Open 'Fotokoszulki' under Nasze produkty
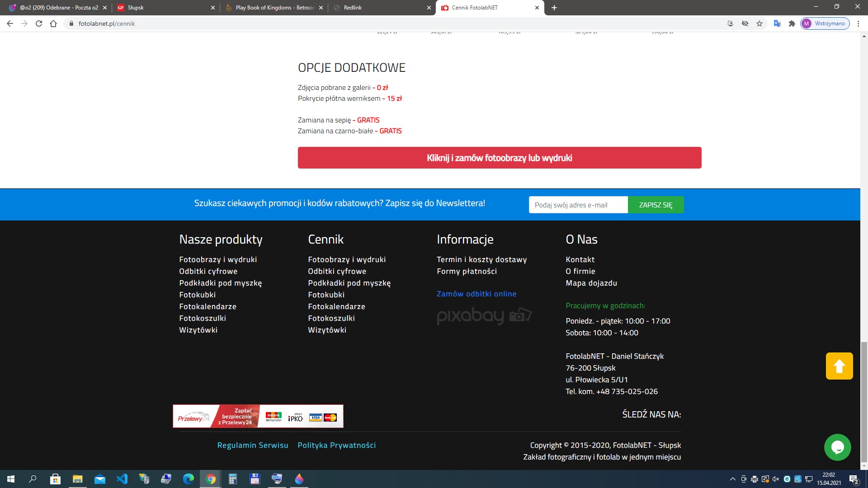 pyautogui.click(x=203, y=318)
